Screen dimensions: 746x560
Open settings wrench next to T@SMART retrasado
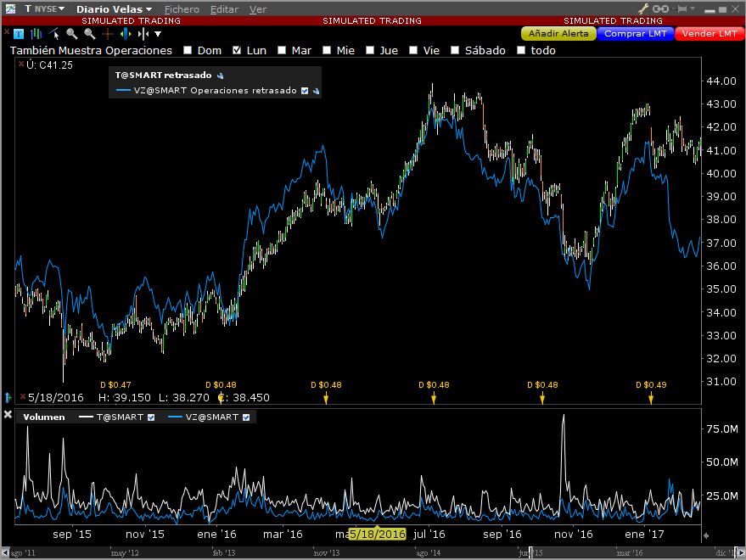point(219,76)
